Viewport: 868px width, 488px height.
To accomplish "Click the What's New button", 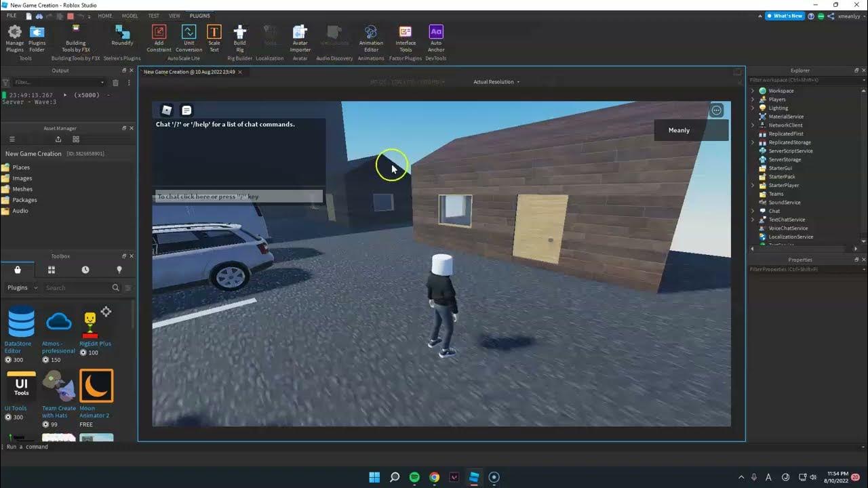I will point(785,16).
